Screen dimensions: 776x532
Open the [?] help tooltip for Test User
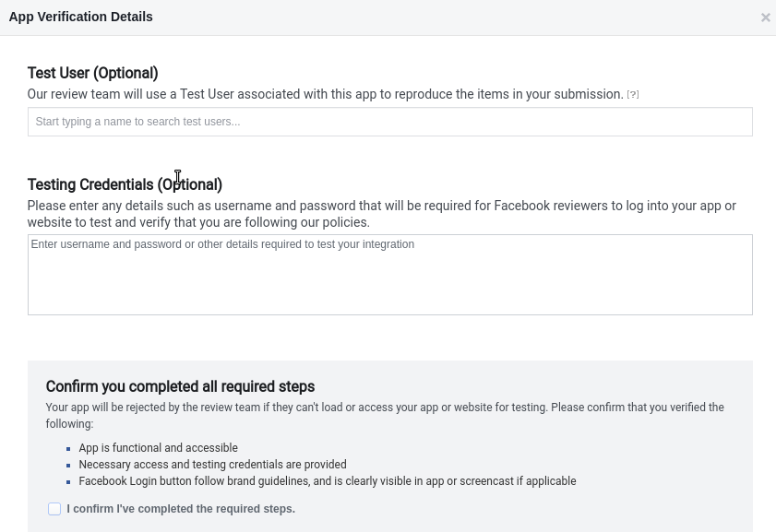coord(632,94)
